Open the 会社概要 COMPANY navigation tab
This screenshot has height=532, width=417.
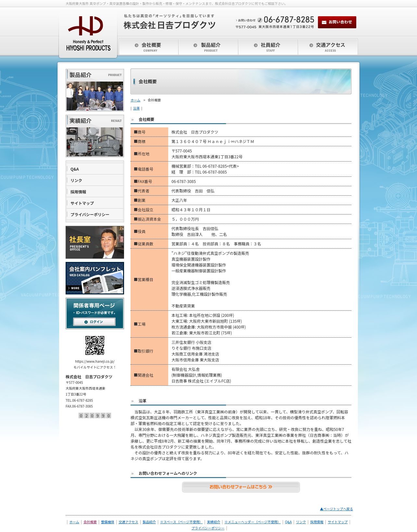click(x=149, y=47)
